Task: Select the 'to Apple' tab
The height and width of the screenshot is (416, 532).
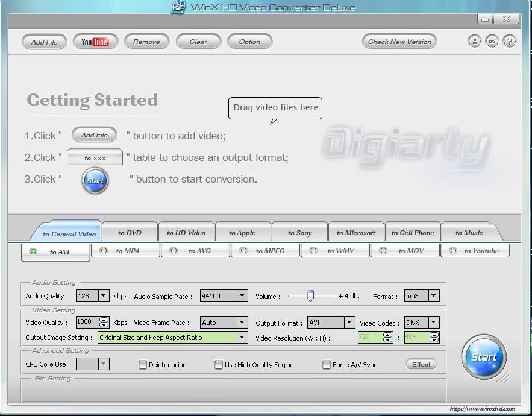Action: 242,233
